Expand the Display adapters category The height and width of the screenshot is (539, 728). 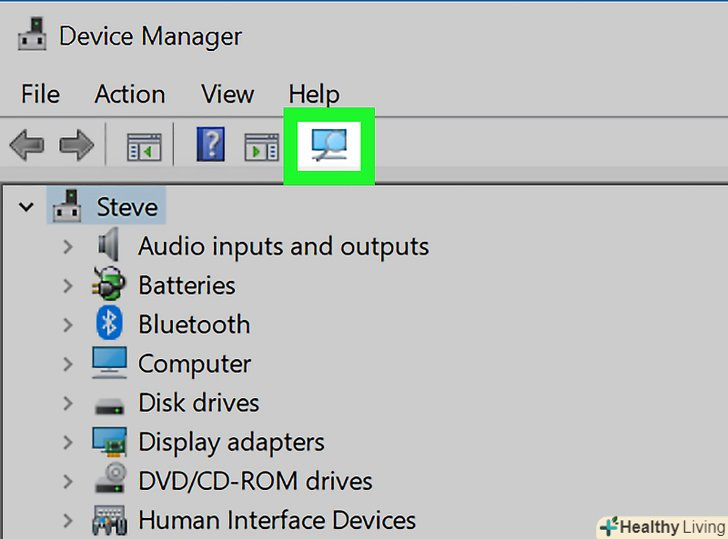point(68,442)
